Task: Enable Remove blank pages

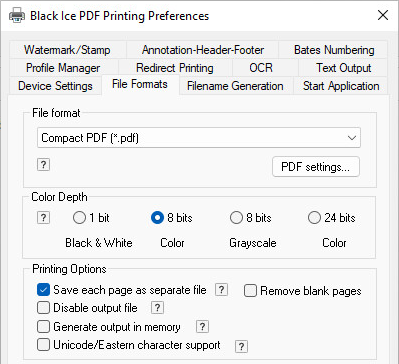Action: 250,291
